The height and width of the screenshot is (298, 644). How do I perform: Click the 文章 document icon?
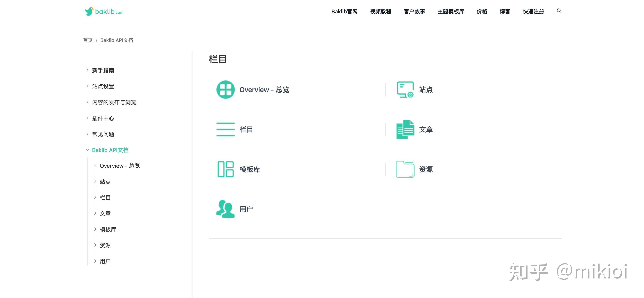pyautogui.click(x=405, y=129)
